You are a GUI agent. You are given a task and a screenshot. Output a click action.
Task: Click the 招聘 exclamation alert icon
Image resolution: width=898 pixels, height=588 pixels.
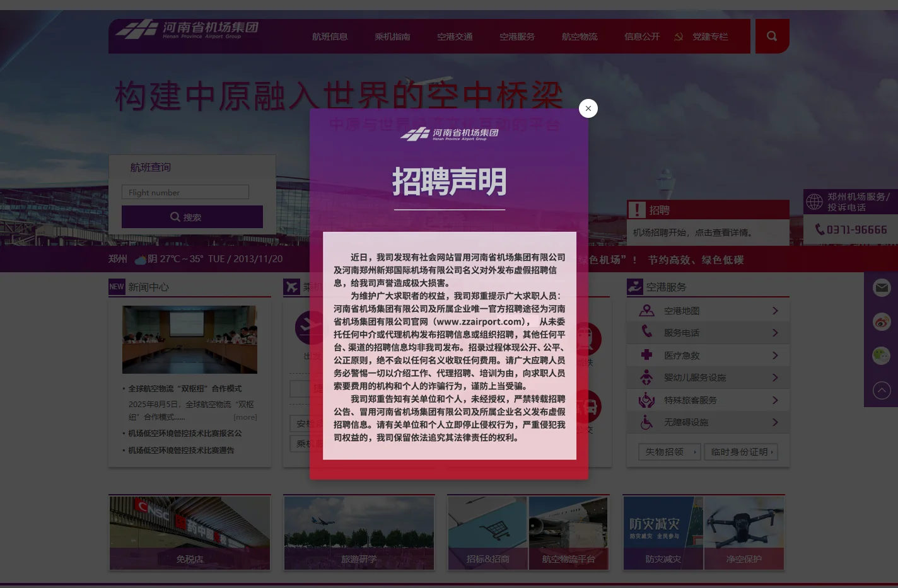tap(637, 210)
